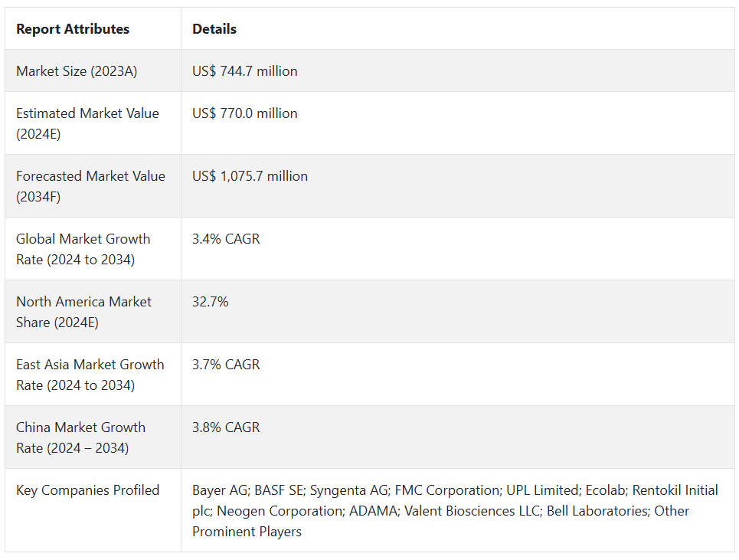The width and height of the screenshot is (739, 560).
Task: Click the '32.7%' market share value
Action: click(x=211, y=302)
